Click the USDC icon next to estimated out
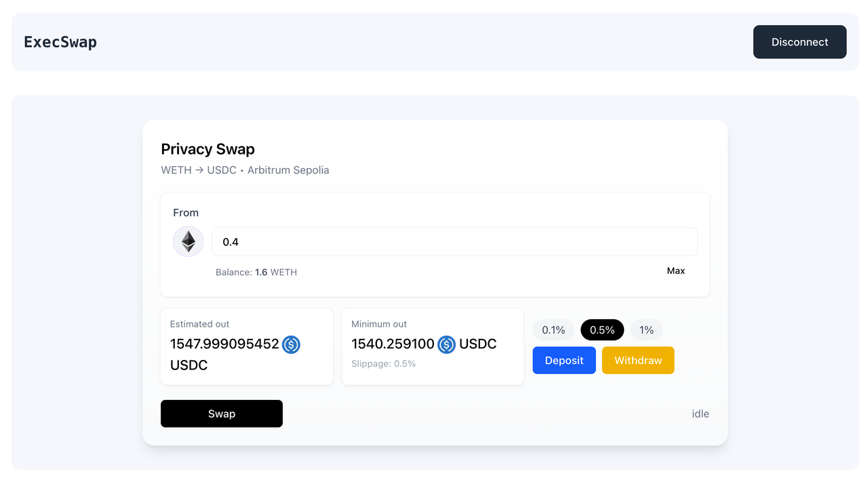The image size is (868, 486). coord(291,345)
